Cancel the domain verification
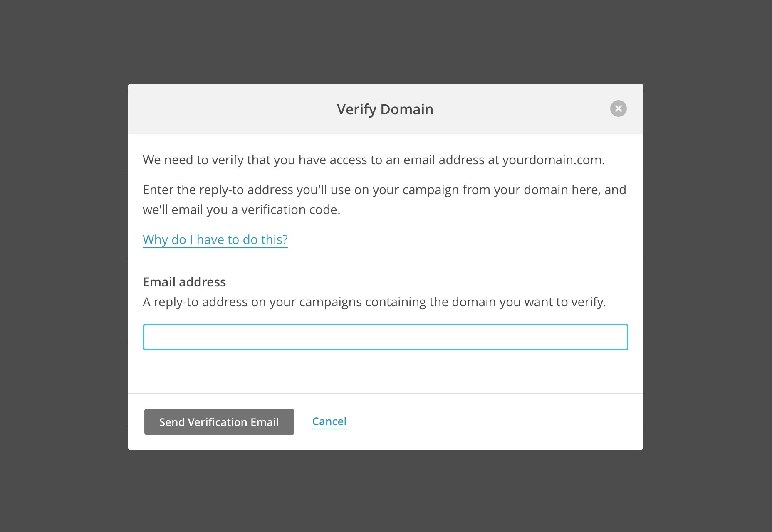The image size is (772, 532). pyautogui.click(x=329, y=421)
